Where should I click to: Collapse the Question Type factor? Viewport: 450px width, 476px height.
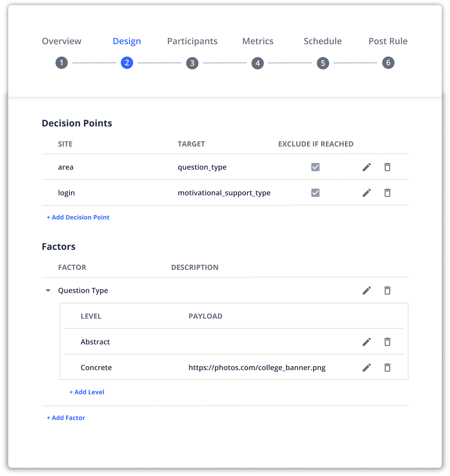click(x=48, y=290)
